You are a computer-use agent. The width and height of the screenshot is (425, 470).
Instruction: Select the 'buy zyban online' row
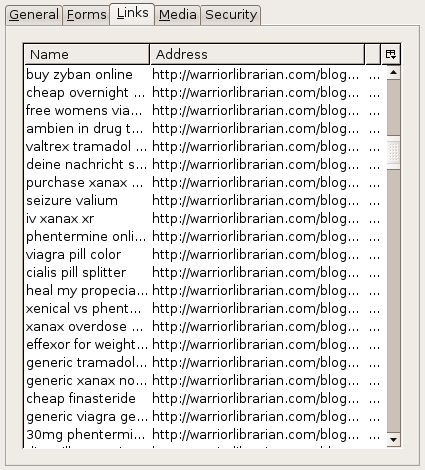(x=206, y=74)
